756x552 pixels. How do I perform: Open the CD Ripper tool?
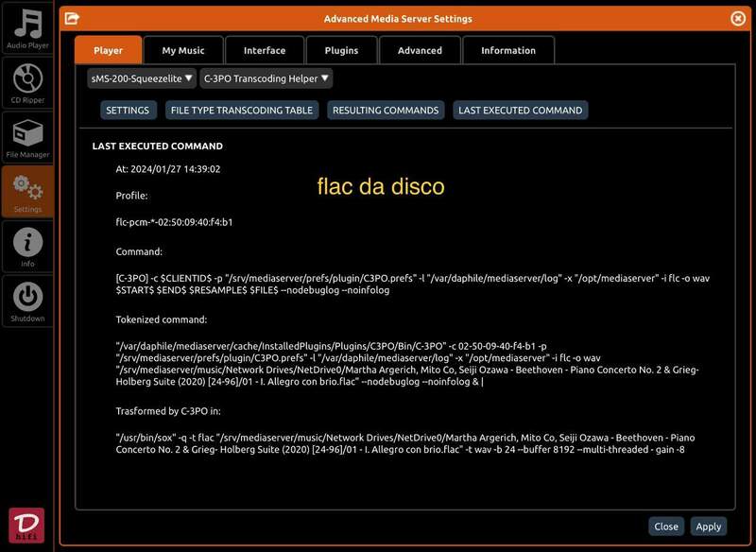(x=27, y=82)
